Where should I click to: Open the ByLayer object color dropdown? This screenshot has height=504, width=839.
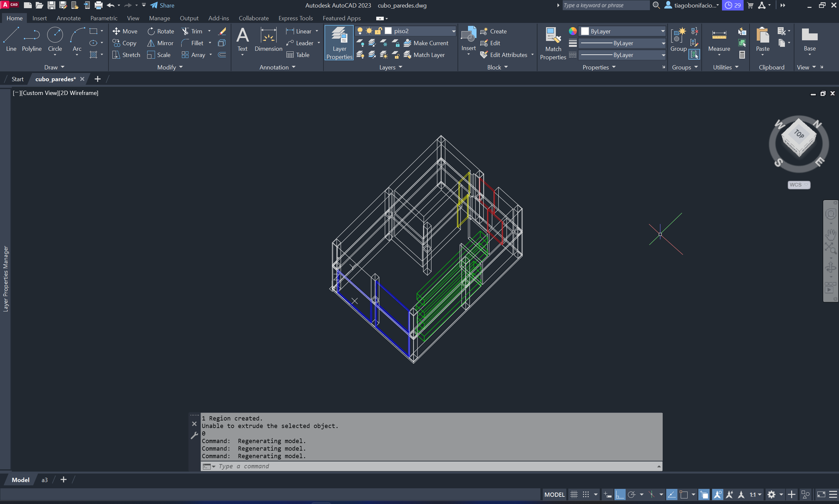(662, 31)
